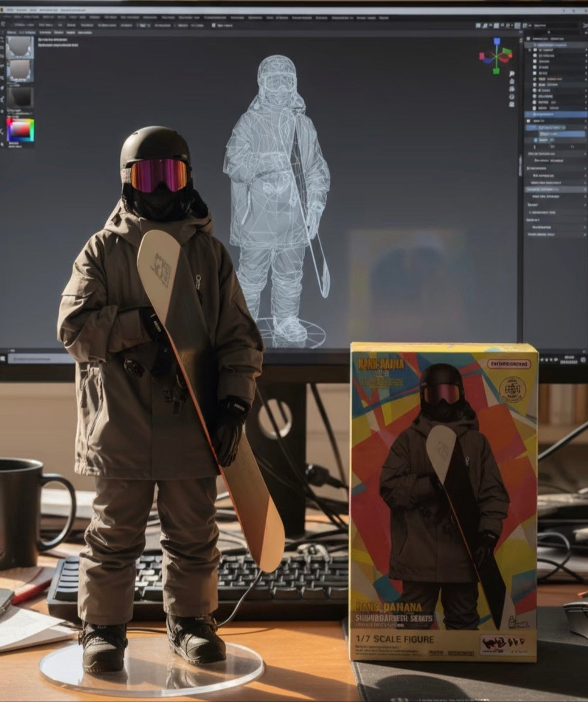Select the blue highlighted row in outliner
Viewport: 588px width, 702px height.
[556, 114]
